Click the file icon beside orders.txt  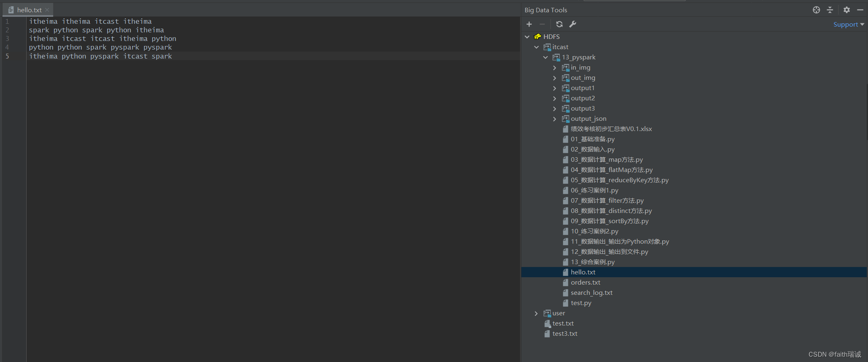point(566,283)
